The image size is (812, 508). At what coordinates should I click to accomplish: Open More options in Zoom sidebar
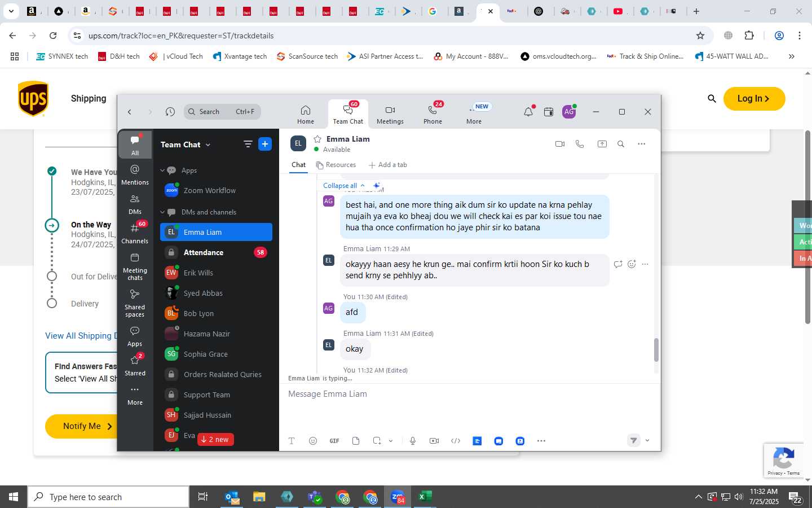pos(135,395)
